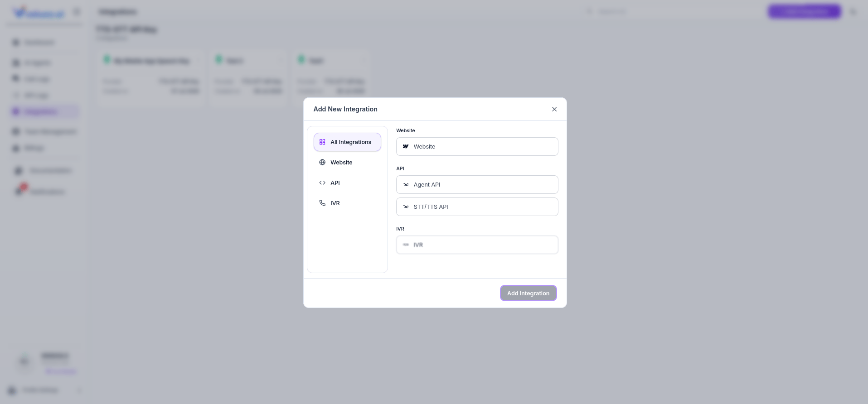Filter by the IVR category with phone icon
Viewport: 868px width, 404px height.
coord(347,203)
